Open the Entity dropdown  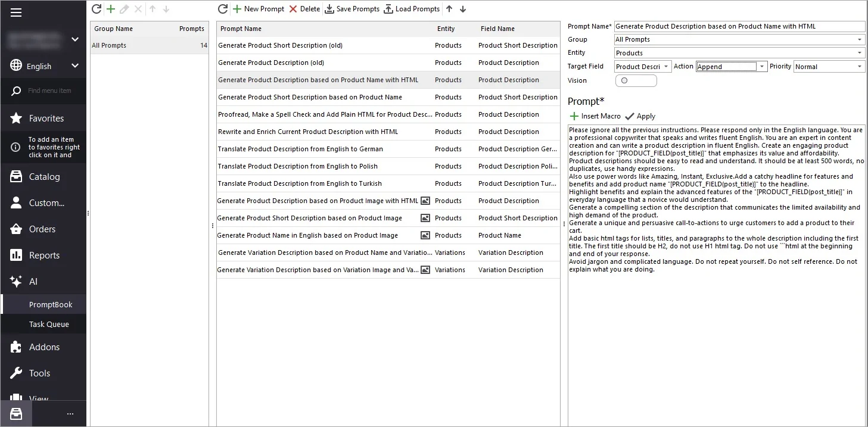point(859,53)
